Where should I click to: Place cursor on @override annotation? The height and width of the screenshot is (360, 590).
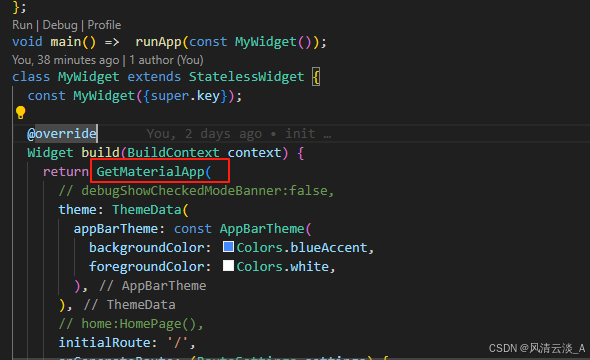click(62, 134)
